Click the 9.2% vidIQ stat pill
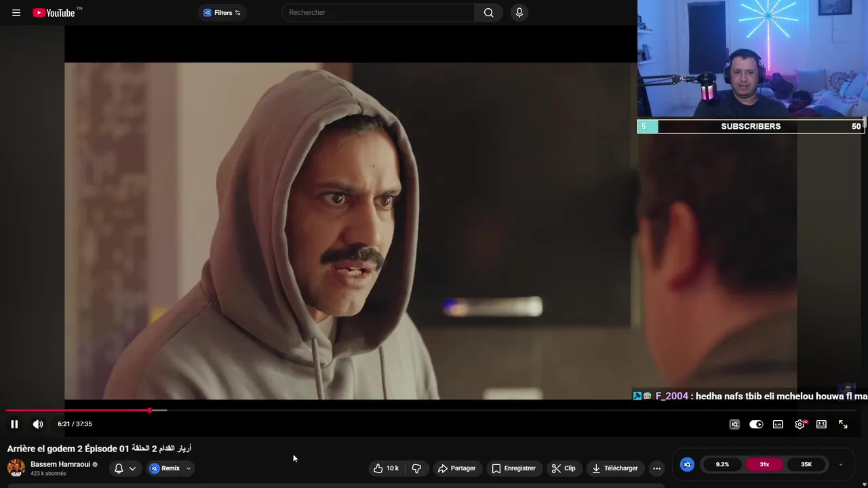868x488 pixels. click(x=722, y=464)
